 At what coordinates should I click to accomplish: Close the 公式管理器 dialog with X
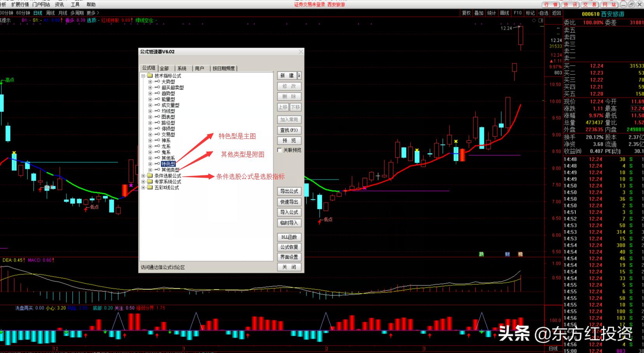pyautogui.click(x=300, y=52)
